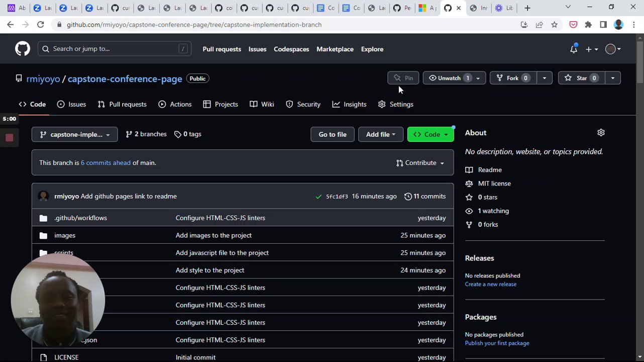Select the repository Issues tab
This screenshot has width=644, height=362.
pos(72,104)
